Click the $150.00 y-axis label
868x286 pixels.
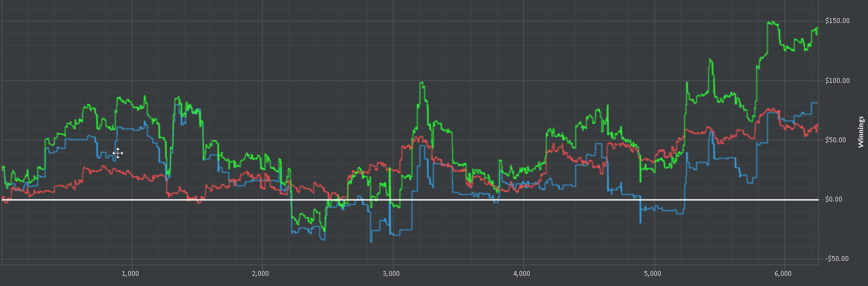coord(837,21)
